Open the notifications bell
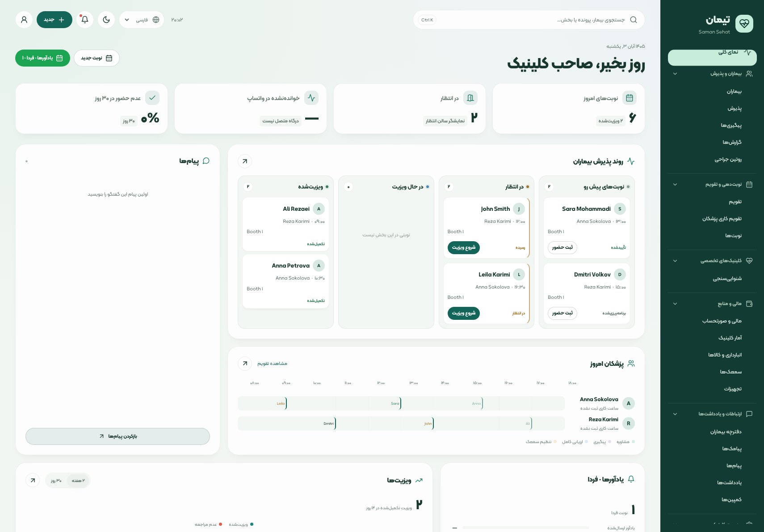764x532 pixels. click(x=85, y=20)
